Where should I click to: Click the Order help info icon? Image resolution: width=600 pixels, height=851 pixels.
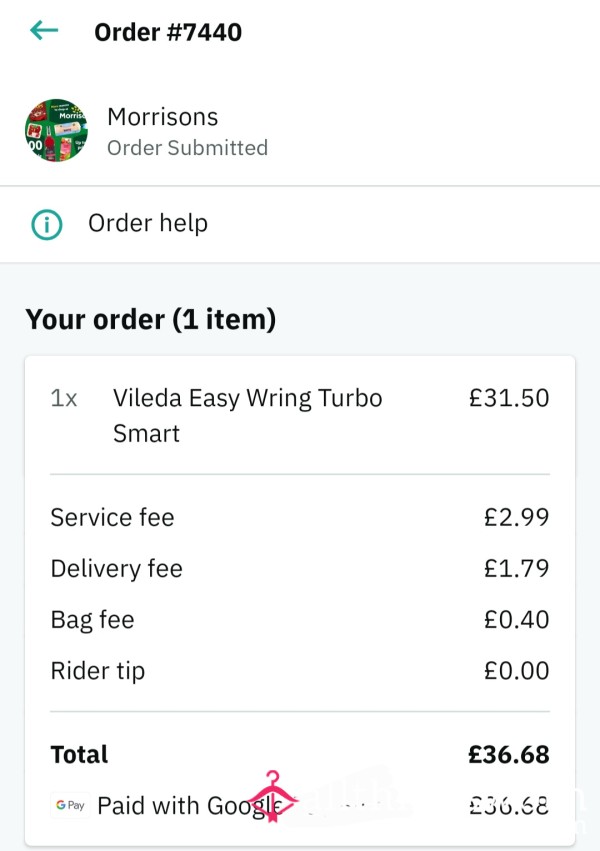click(x=47, y=224)
